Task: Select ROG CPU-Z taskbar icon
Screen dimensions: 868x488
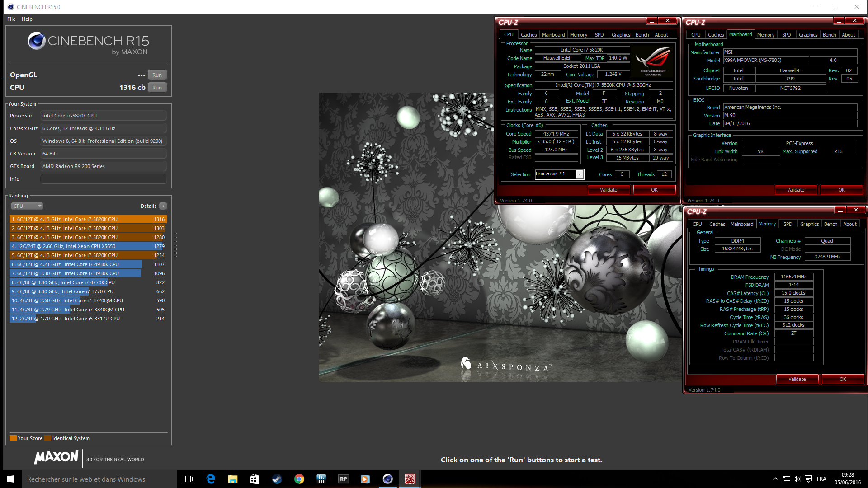Action: 410,479
